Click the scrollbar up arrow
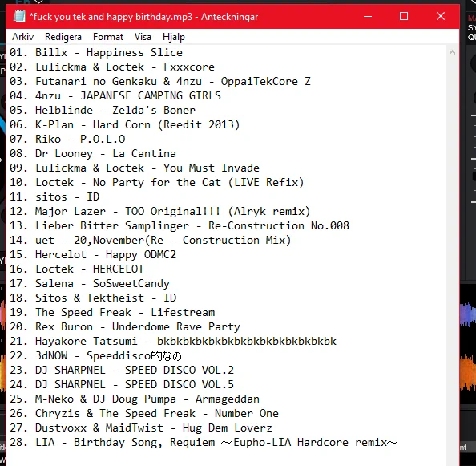Viewport: 476px width, 466px height. [x=452, y=53]
